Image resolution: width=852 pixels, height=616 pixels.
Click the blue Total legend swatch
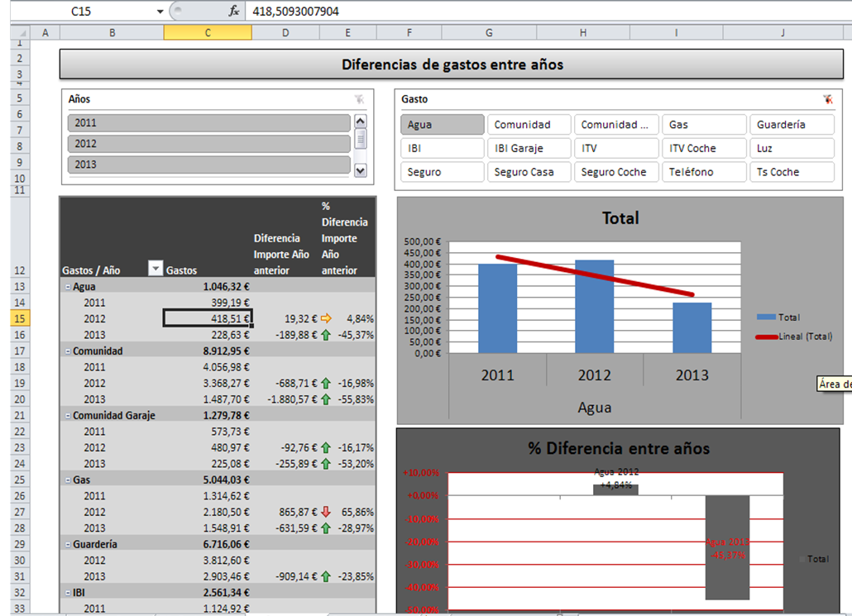pyautogui.click(x=767, y=318)
